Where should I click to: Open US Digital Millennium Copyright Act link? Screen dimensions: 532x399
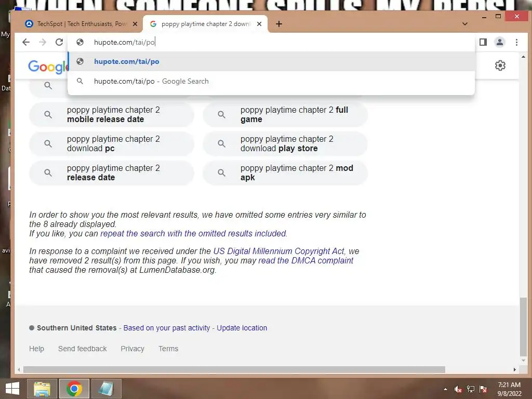[278, 251]
